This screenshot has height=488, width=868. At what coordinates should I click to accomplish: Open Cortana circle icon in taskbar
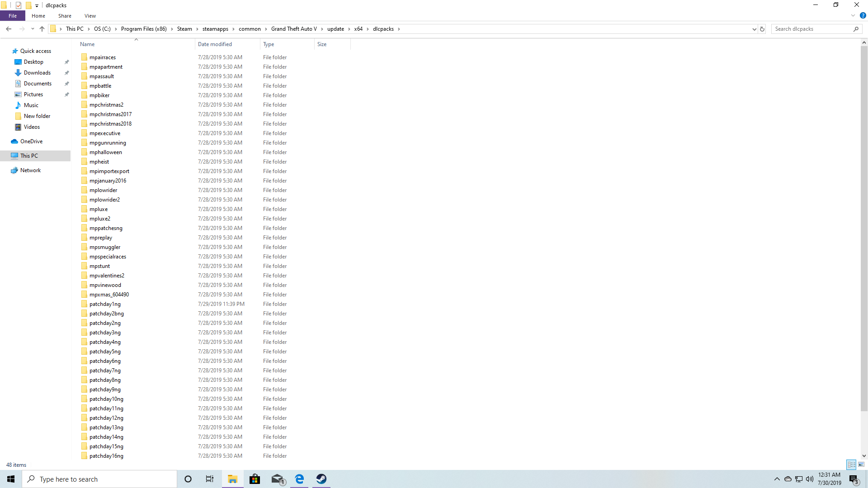click(x=188, y=479)
